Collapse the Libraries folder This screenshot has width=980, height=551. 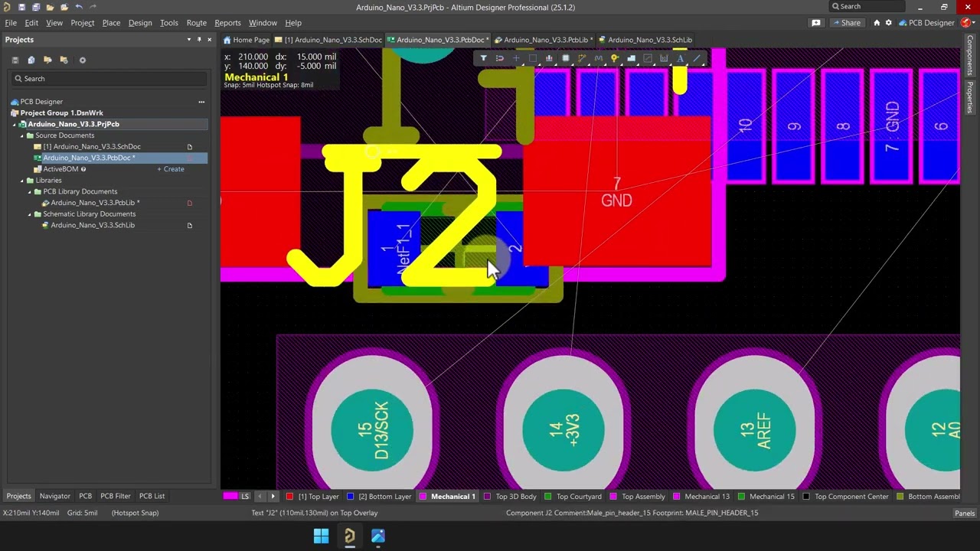coord(22,181)
